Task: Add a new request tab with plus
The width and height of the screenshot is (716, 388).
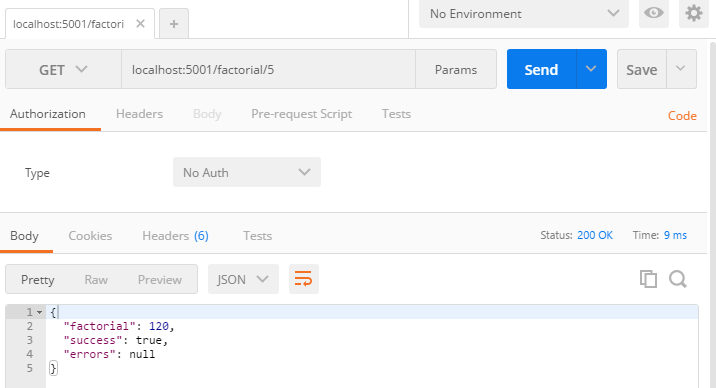Action: (x=174, y=24)
